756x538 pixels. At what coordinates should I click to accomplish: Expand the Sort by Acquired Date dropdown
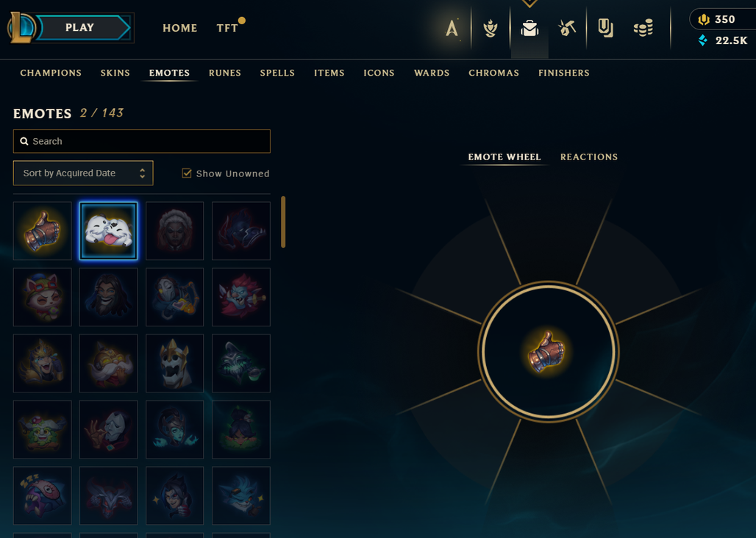click(x=83, y=173)
